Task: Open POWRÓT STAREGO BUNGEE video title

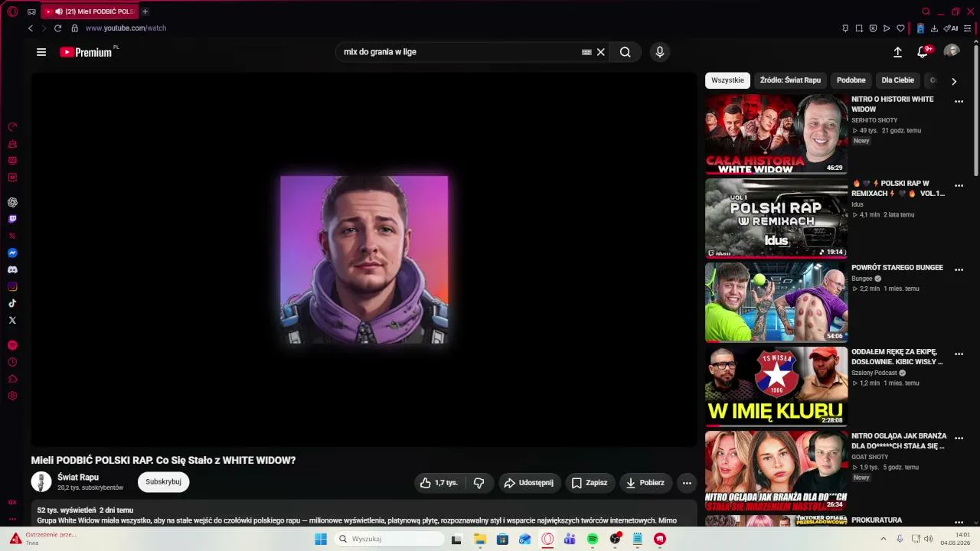Action: [897, 268]
